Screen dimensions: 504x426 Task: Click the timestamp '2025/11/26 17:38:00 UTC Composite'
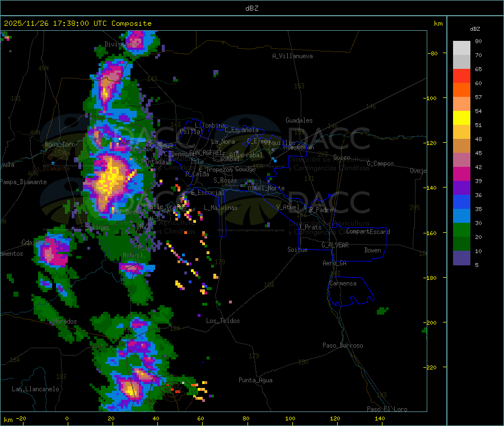[x=77, y=24]
